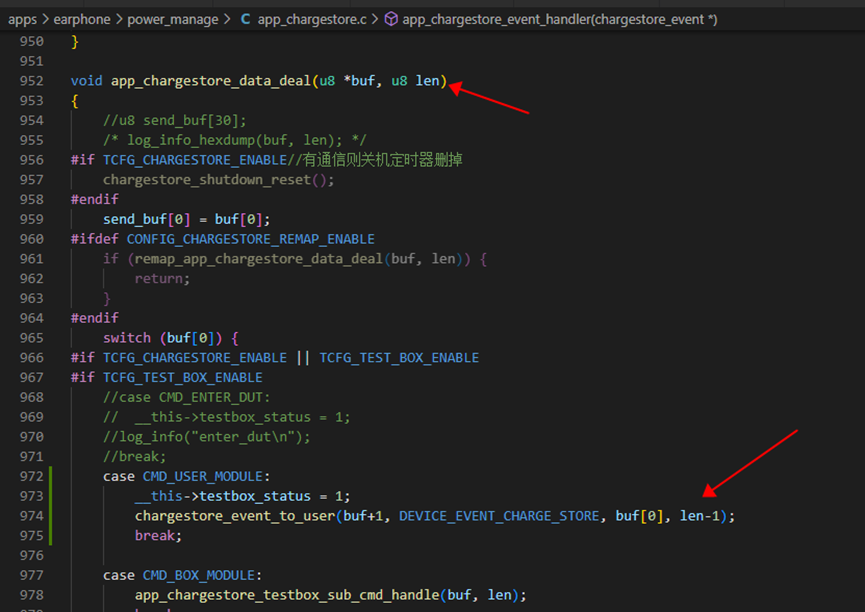Viewport: 865px width, 612px height.
Task: Click the '//u8 send_buf[30];' comment
Action: point(174,120)
